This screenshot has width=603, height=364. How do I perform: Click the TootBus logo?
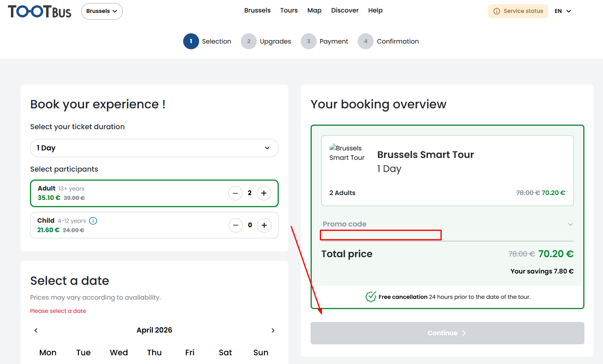[39, 11]
